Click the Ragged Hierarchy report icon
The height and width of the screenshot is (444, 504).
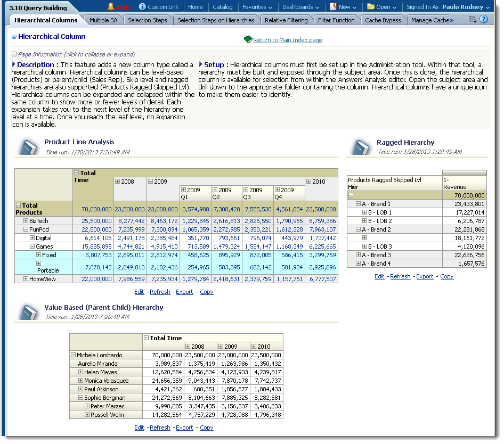point(360,145)
